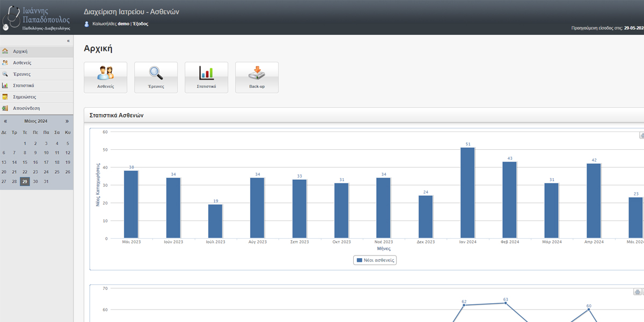644x322 pixels.
Task: Click the Οκτ 2023 bar
Action: point(341,210)
